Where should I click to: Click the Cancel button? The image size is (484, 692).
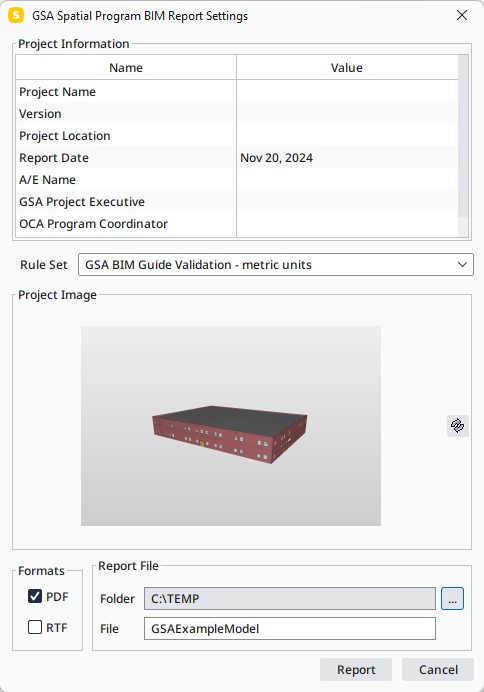438,669
